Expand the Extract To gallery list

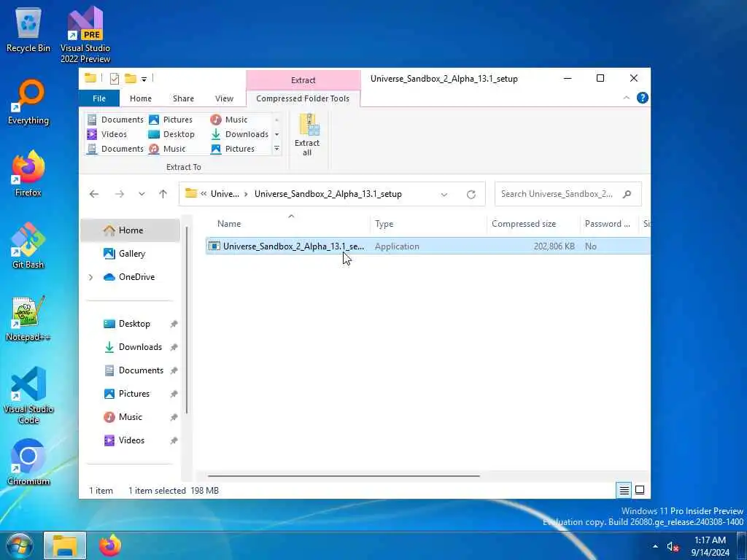click(x=276, y=149)
